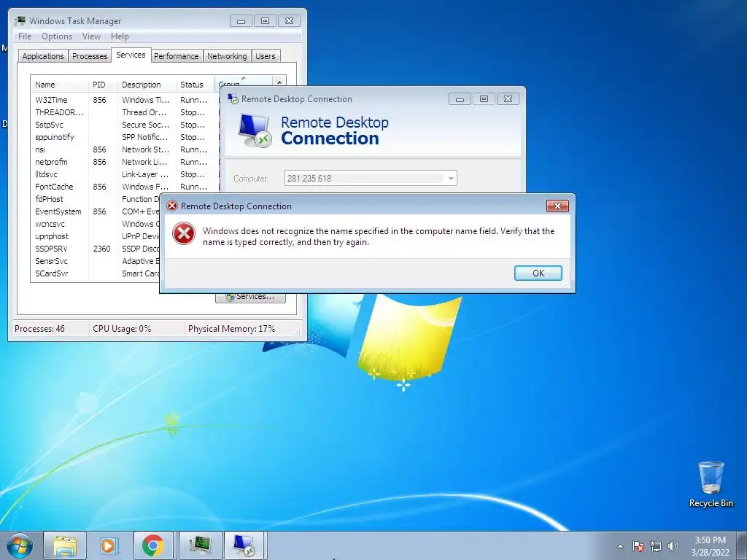The image size is (747, 560).
Task: Open Windows Explorer from the taskbar
Action: click(65, 545)
